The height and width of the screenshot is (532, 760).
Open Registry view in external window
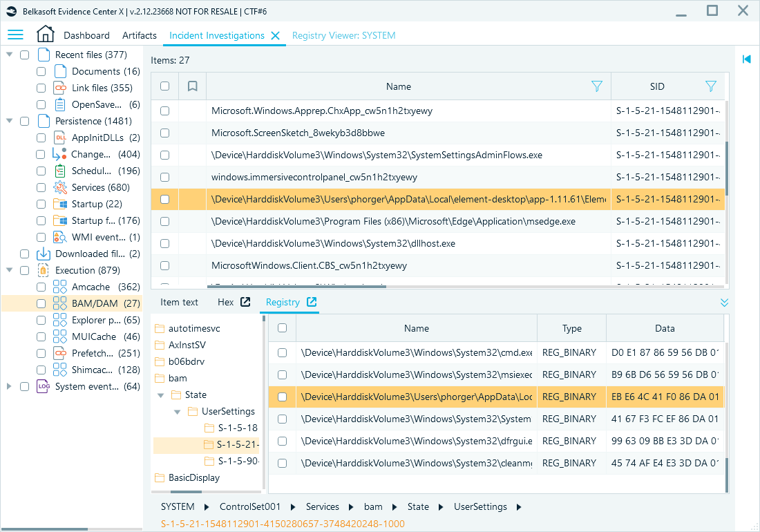(x=312, y=302)
